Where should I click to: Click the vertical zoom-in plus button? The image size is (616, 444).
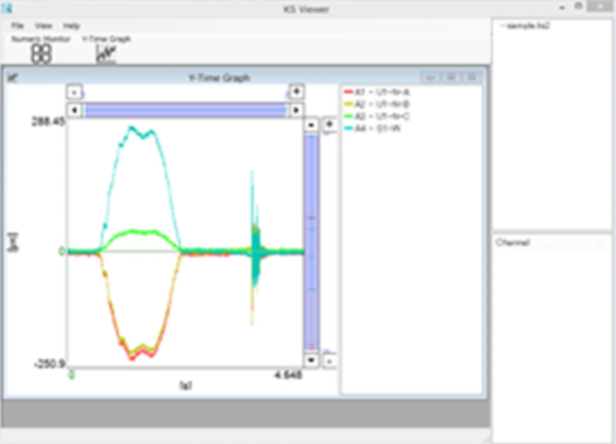click(x=329, y=124)
